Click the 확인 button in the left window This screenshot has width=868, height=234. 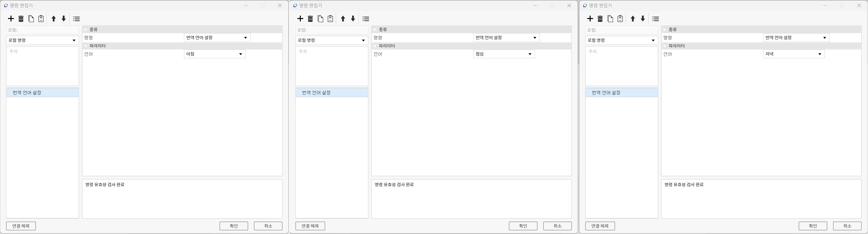click(233, 226)
